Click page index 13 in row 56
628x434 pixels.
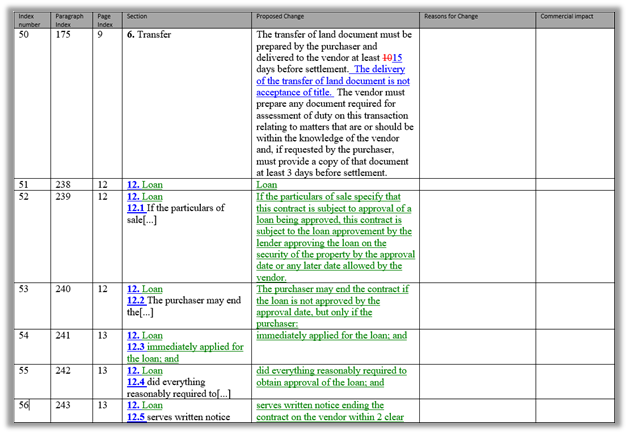(103, 405)
